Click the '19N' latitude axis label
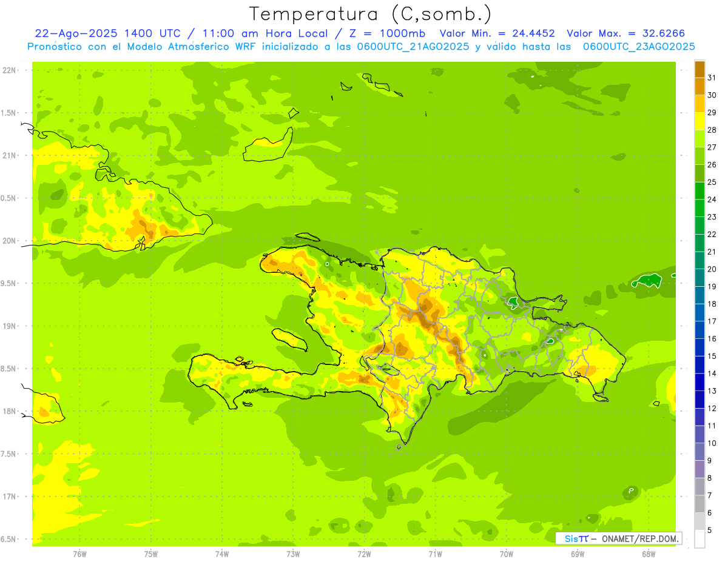The width and height of the screenshot is (728, 562). 9,326
